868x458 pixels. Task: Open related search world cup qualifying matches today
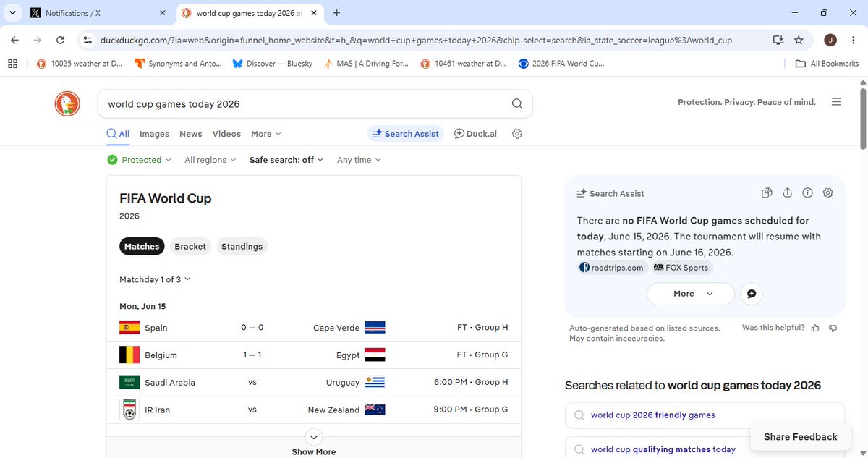pyautogui.click(x=705, y=449)
